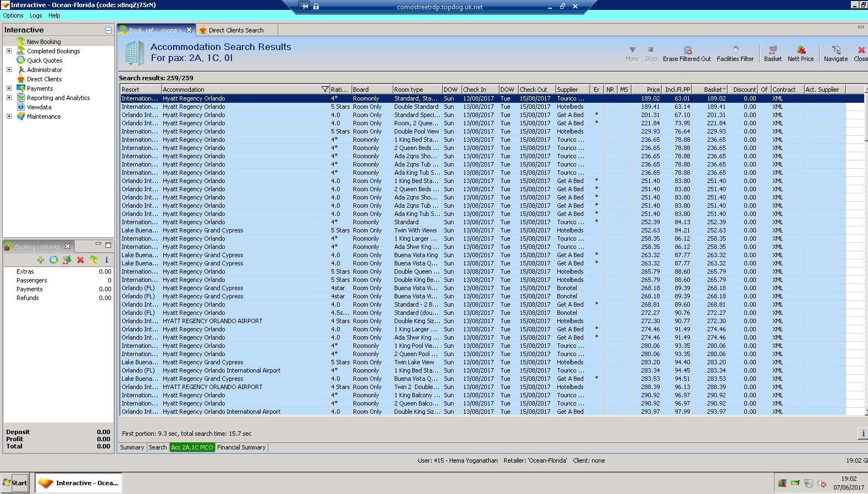Click the pin icon on the remote desktop bar
The height and width of the screenshot is (494, 868).
pyautogui.click(x=305, y=7)
